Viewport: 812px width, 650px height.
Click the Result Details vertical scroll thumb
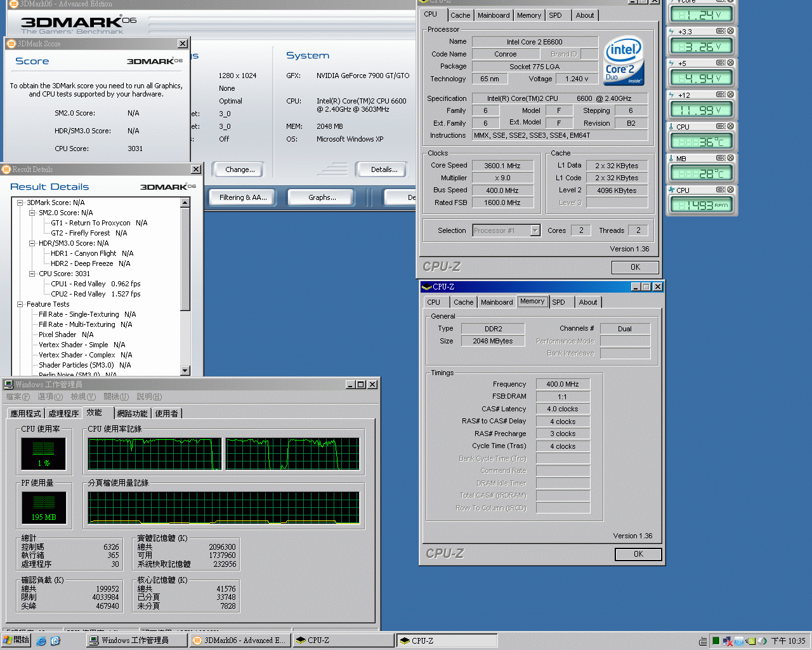pos(185,259)
